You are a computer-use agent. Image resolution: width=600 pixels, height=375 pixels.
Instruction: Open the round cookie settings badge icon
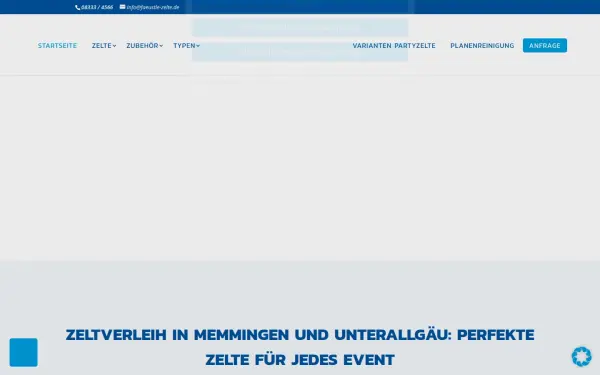click(x=582, y=357)
